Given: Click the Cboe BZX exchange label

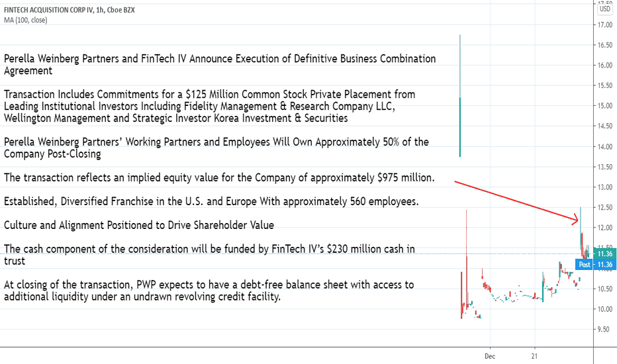Looking at the screenshot, I should click(x=121, y=10).
